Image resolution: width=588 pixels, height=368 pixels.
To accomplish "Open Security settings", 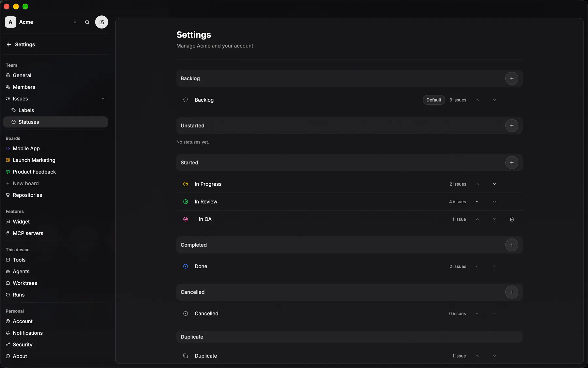I will (x=55, y=344).
